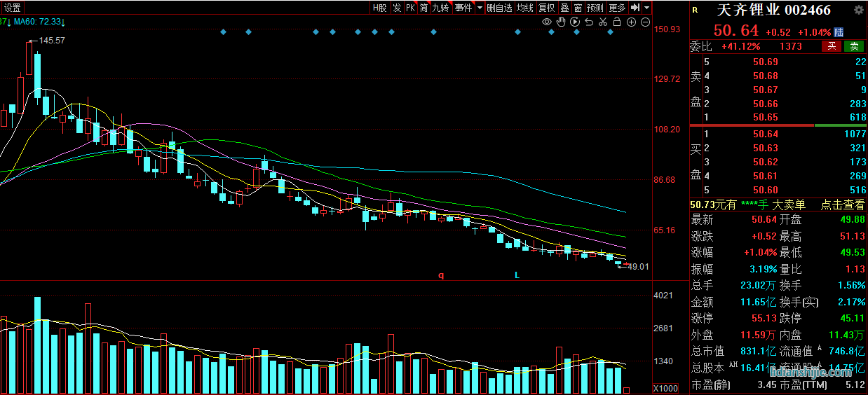Viewport: 868px width, 395px height.
Task: Toggle the chart lock icon
Action: click(616, 22)
